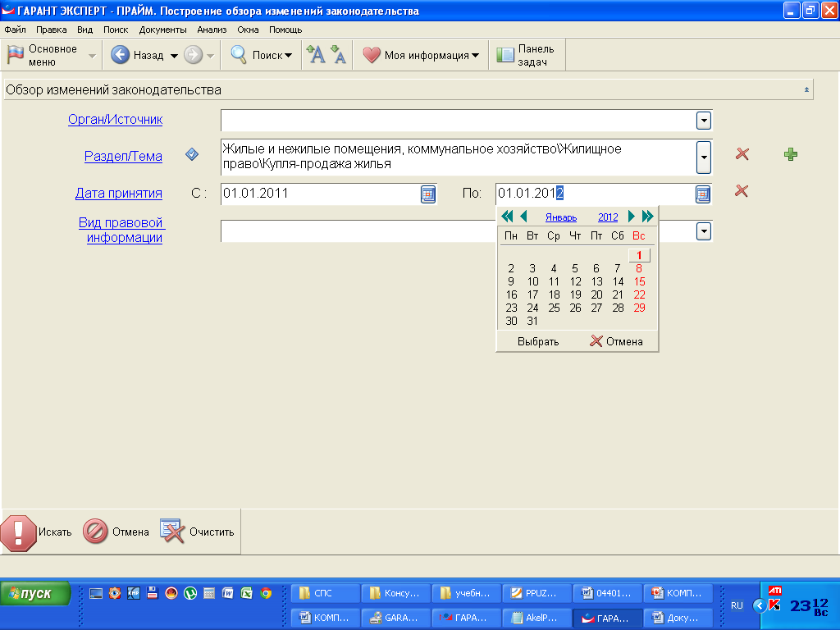Viewport: 840px width, 630px height.
Task: Switch to AkelP… taskbar window
Action: (536, 618)
